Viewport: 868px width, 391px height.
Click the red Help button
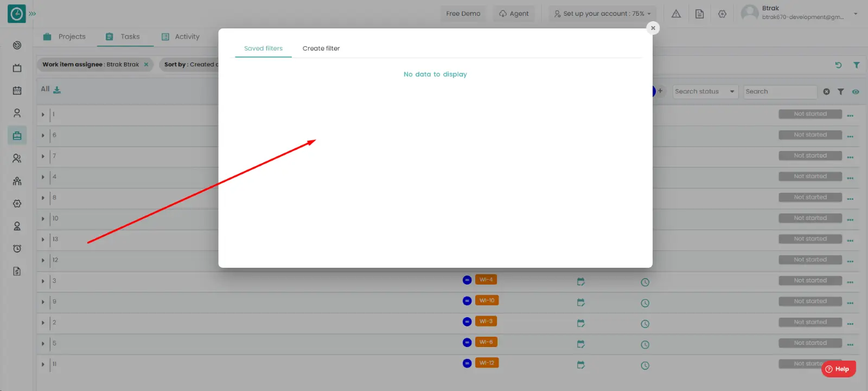click(838, 369)
